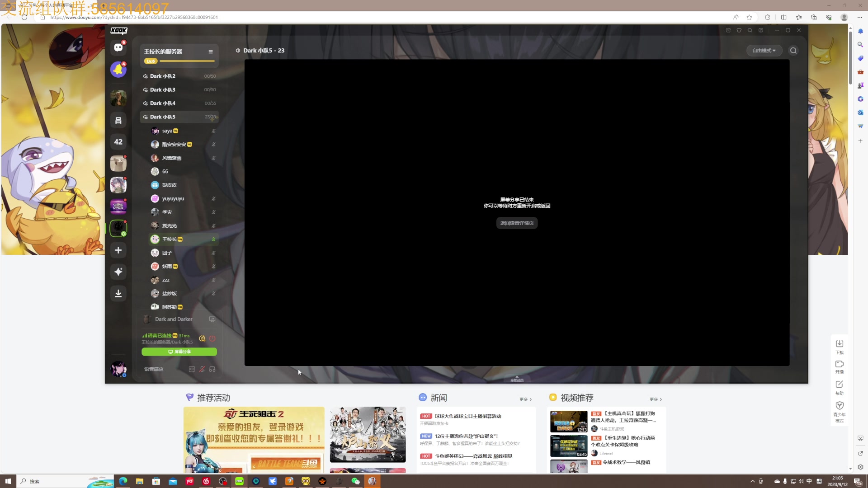Open the GAME OVER server icon
The height and width of the screenshot is (488, 868).
118,206
